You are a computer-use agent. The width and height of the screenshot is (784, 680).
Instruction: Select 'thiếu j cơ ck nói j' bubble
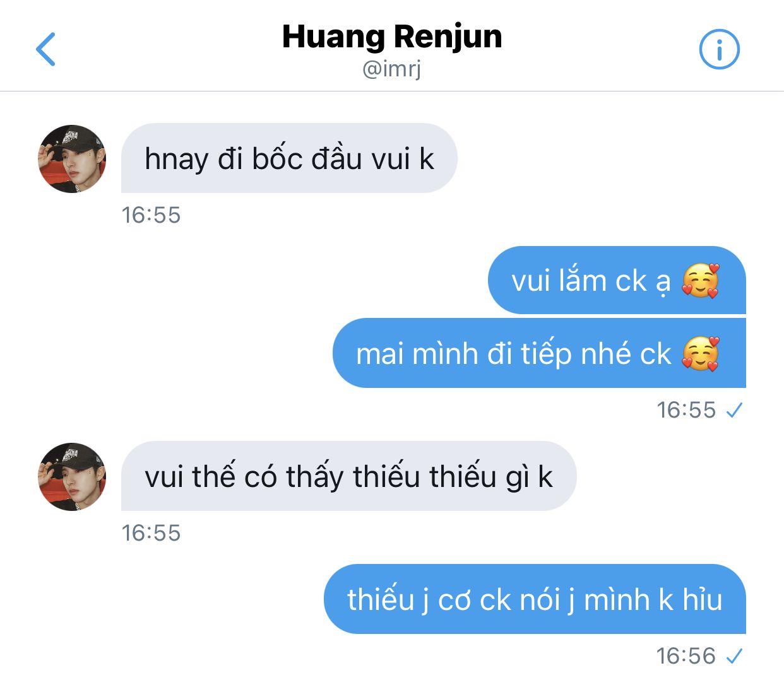pyautogui.click(x=535, y=599)
